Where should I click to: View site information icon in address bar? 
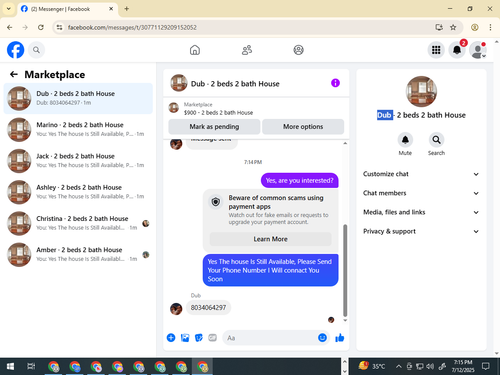tap(59, 27)
